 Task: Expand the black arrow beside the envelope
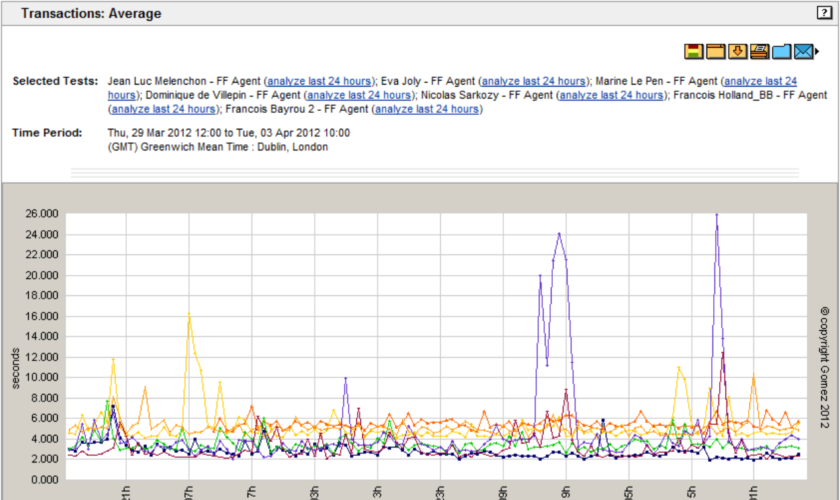tap(817, 52)
